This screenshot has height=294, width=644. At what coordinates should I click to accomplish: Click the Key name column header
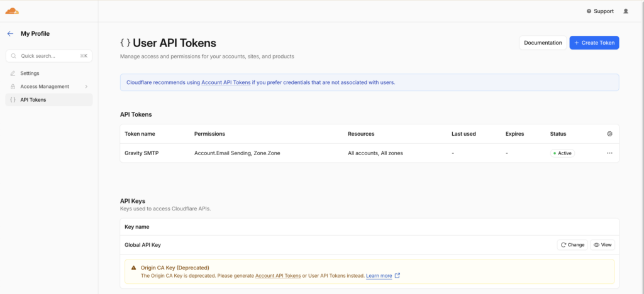coord(136,227)
